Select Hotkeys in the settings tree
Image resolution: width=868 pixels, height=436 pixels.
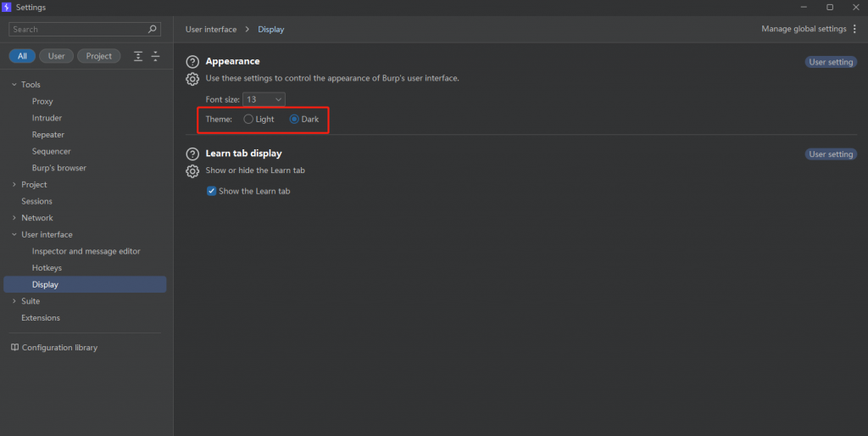click(x=47, y=268)
